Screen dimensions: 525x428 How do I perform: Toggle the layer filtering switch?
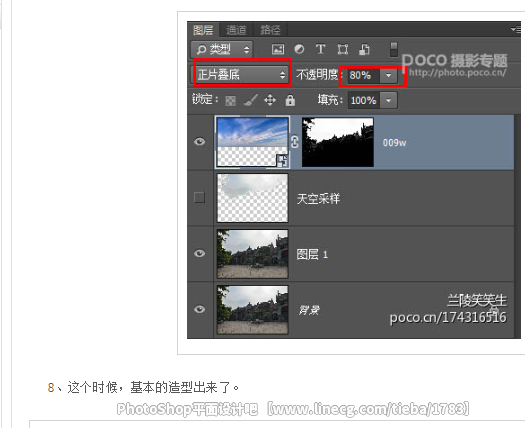pos(394,50)
